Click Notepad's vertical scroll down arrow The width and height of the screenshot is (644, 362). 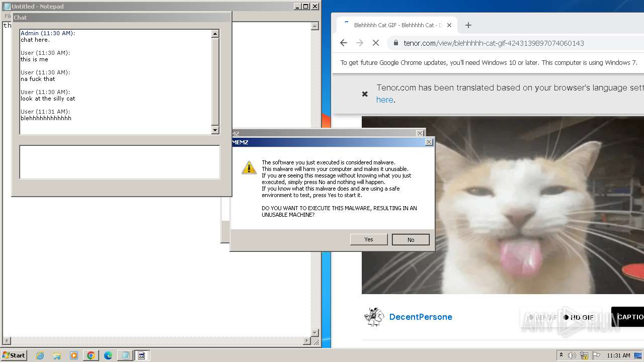pos(315,333)
